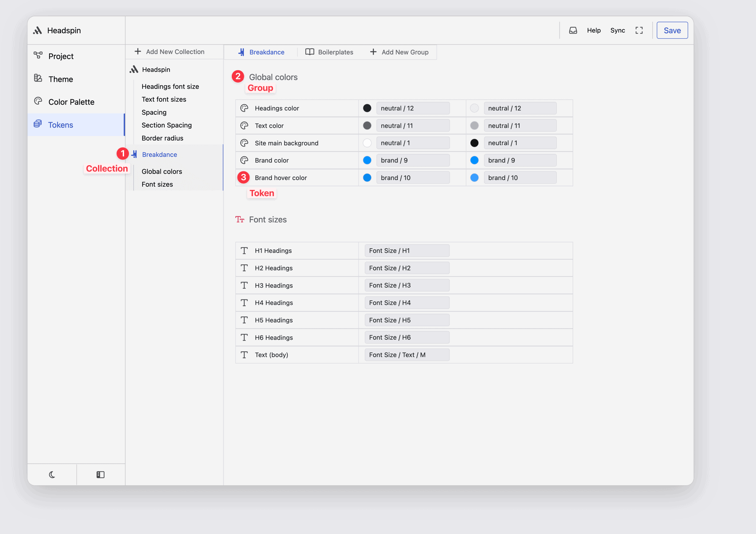Select the Breakdance tab

pyautogui.click(x=261, y=52)
